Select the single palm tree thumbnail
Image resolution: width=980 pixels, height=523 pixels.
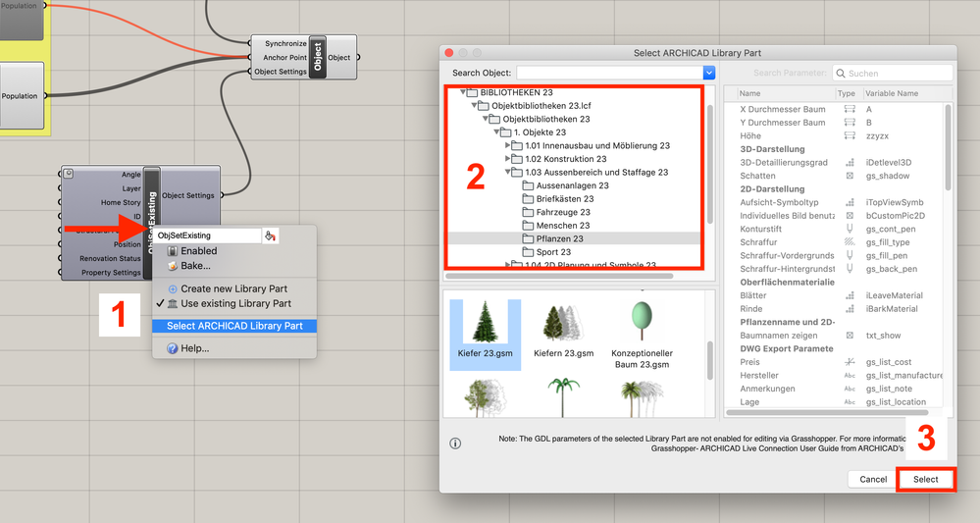563,397
